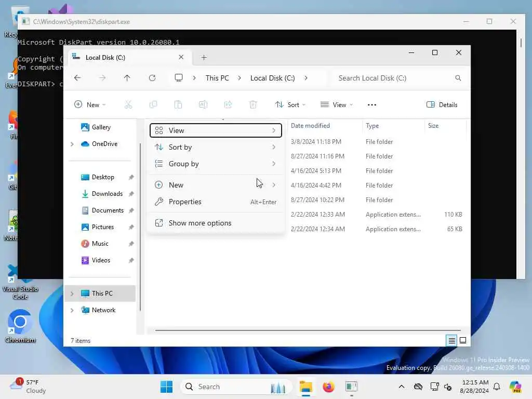Open the Group by submenu
This screenshot has width=532, height=399.
216,164
